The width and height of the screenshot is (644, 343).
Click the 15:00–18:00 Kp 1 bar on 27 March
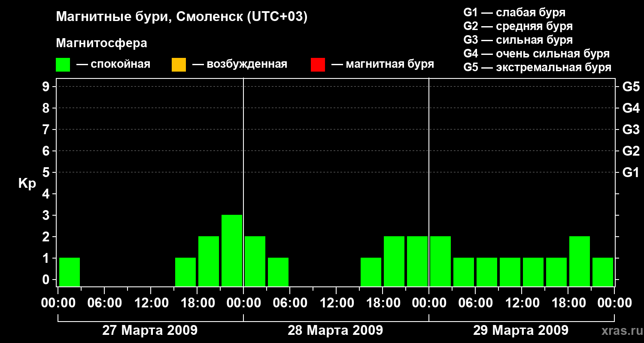pyautogui.click(x=185, y=272)
